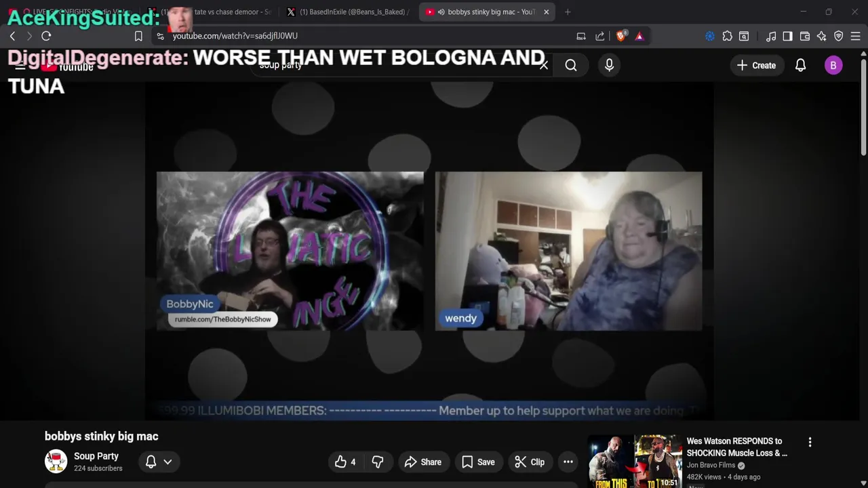This screenshot has width=868, height=488.
Task: Open the Wes Watson video thumbnail
Action: (x=635, y=462)
